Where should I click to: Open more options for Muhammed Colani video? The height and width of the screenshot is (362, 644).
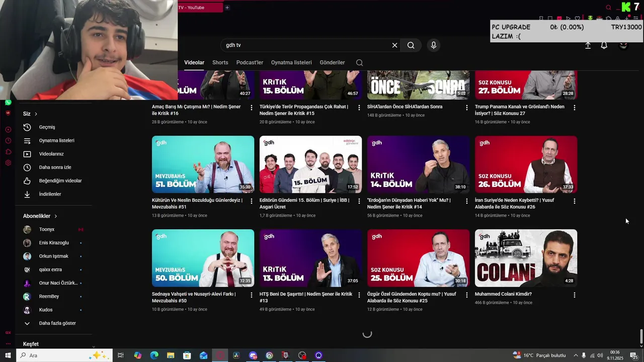tap(575, 295)
